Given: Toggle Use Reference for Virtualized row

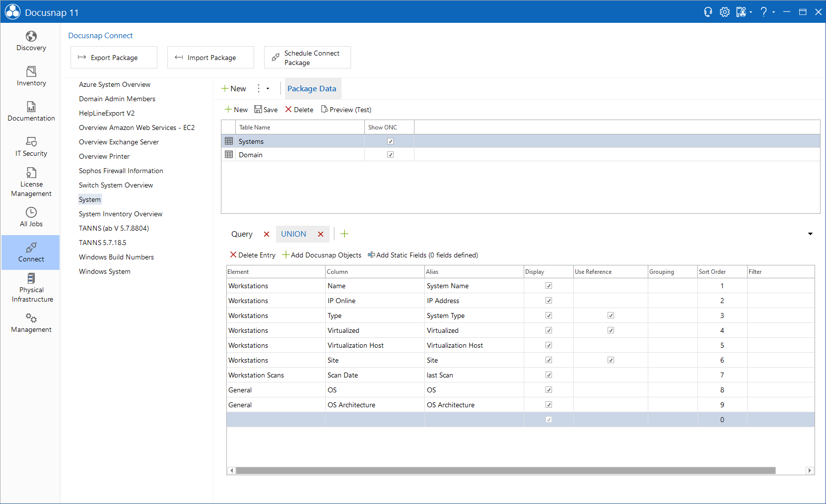Looking at the screenshot, I should coord(611,330).
